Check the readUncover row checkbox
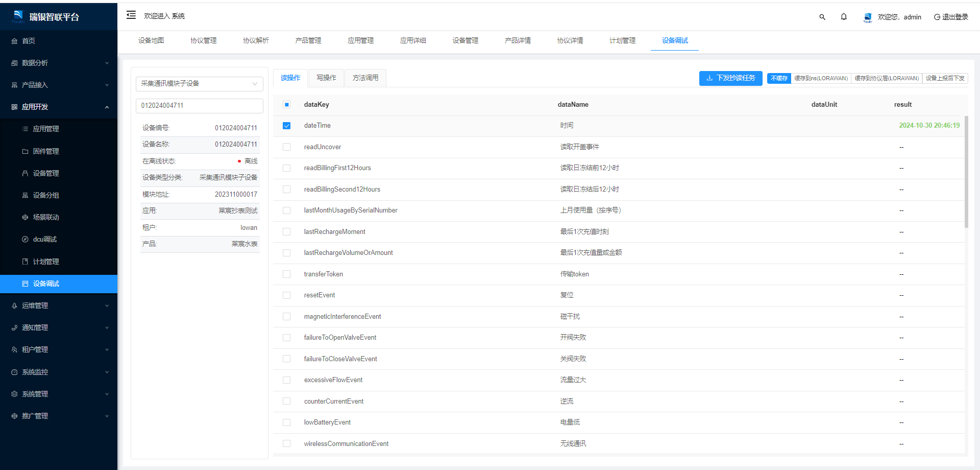This screenshot has width=980, height=470. point(286,147)
